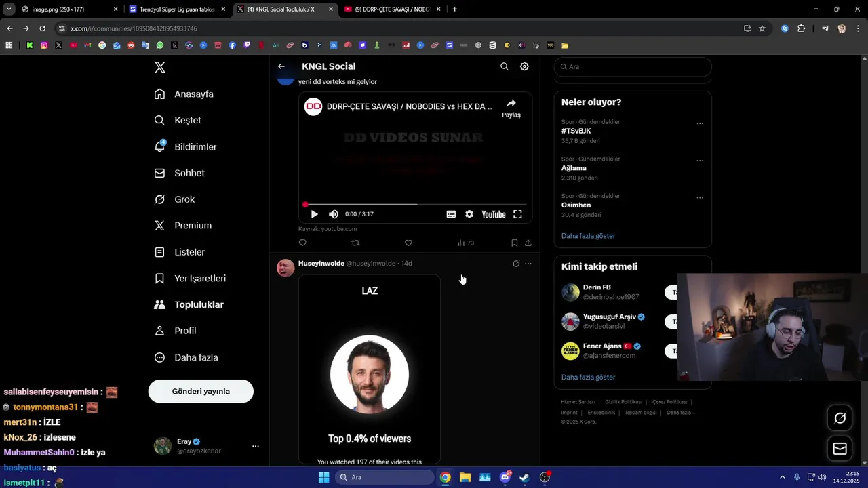Go back from KNGL Social community
868x488 pixels.
point(281,66)
